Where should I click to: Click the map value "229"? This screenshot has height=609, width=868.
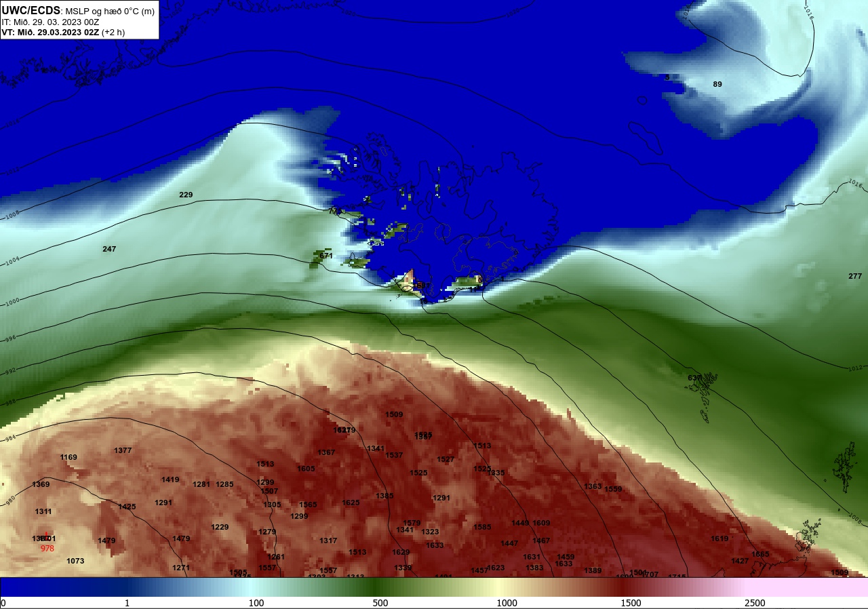[x=186, y=195]
